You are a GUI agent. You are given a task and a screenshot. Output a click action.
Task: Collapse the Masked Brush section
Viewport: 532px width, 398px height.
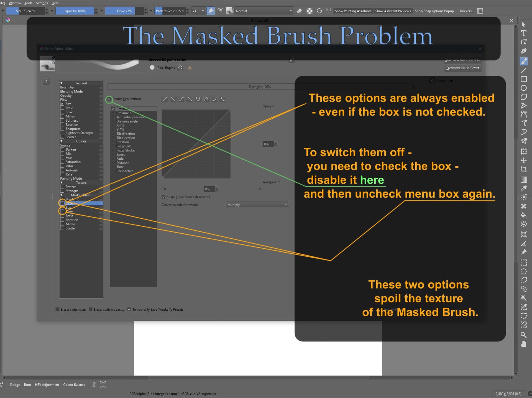point(62,195)
